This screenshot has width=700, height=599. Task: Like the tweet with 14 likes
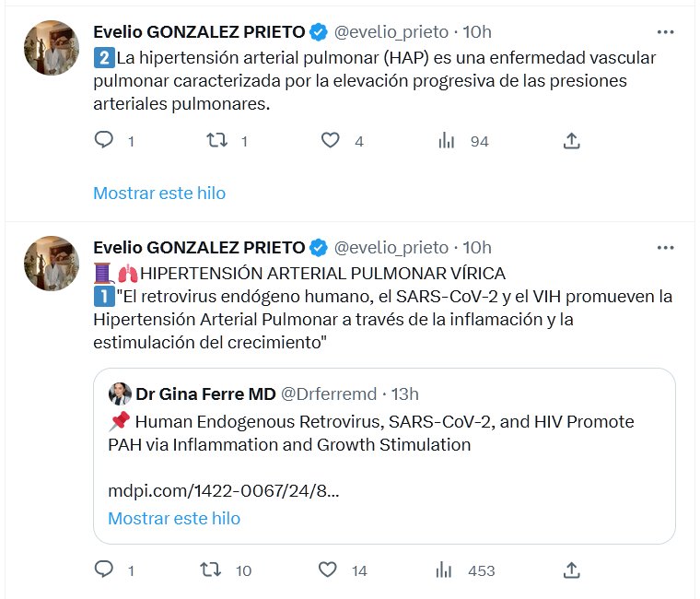331,570
